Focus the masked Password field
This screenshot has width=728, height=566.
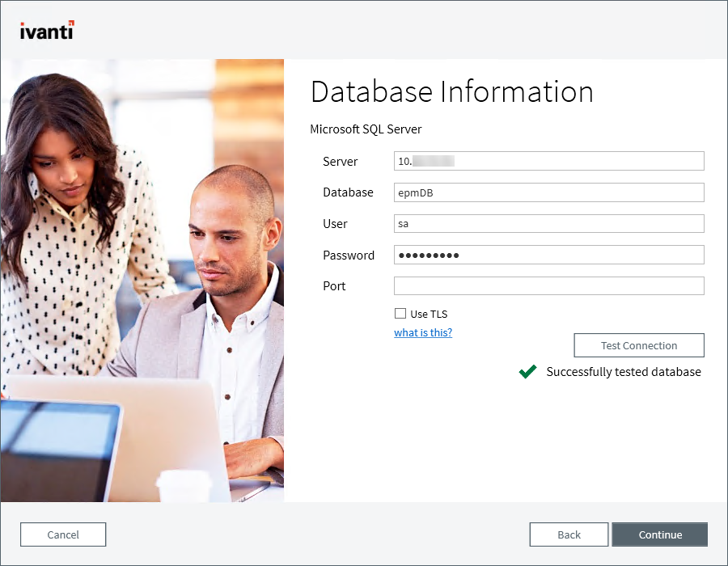click(548, 255)
